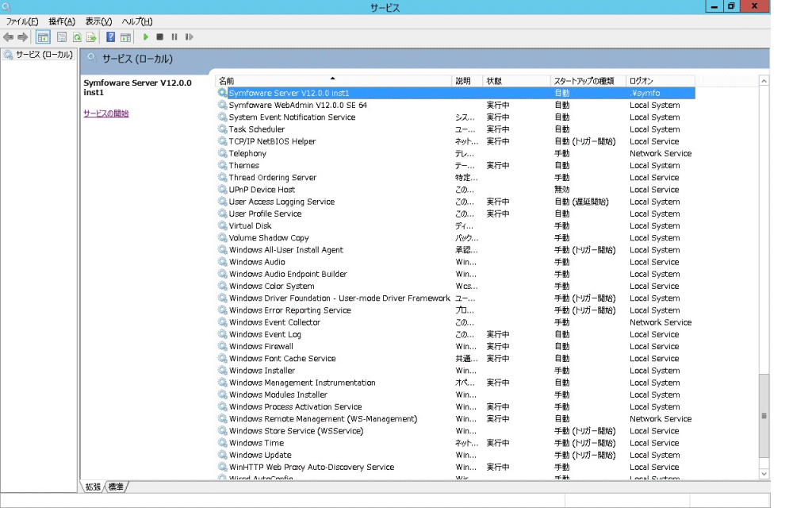The image size is (812, 508).
Task: Sort services by the 名前 column header
Action: [x=334, y=81]
